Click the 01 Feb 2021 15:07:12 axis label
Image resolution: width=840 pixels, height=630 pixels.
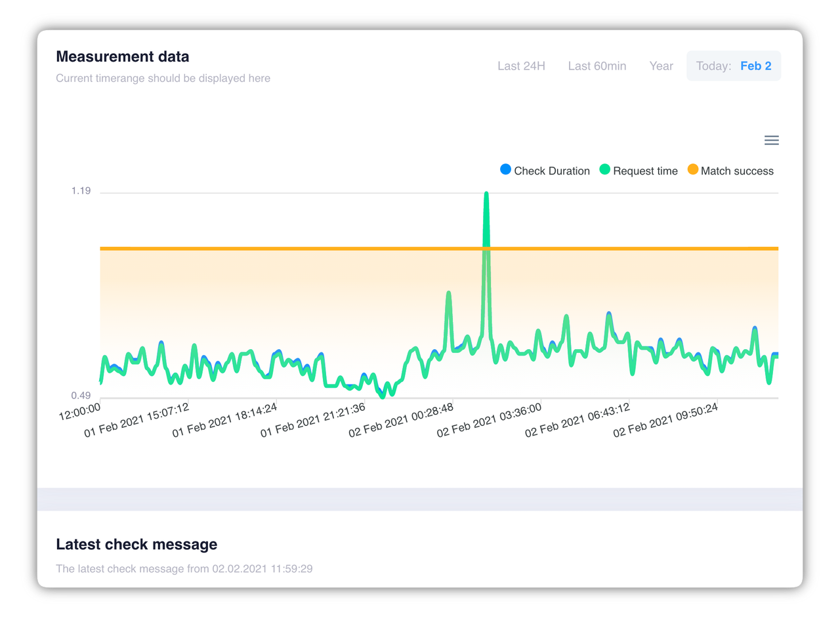coord(137,421)
